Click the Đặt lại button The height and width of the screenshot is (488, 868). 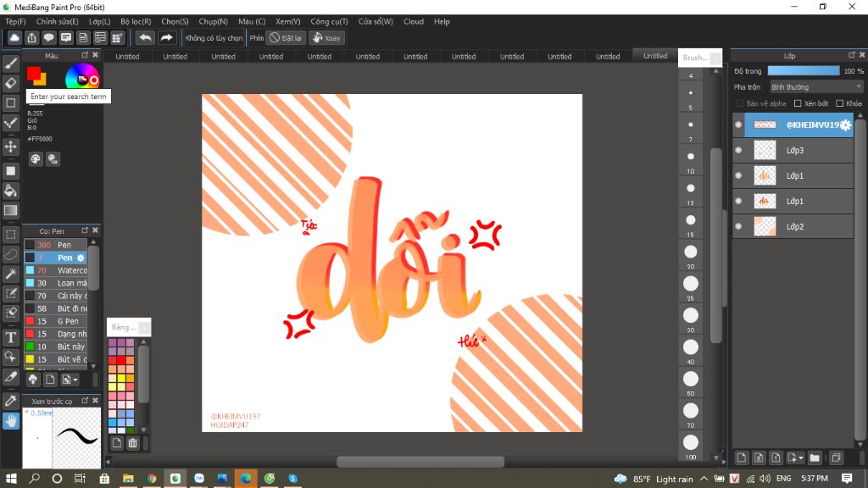pyautogui.click(x=286, y=37)
